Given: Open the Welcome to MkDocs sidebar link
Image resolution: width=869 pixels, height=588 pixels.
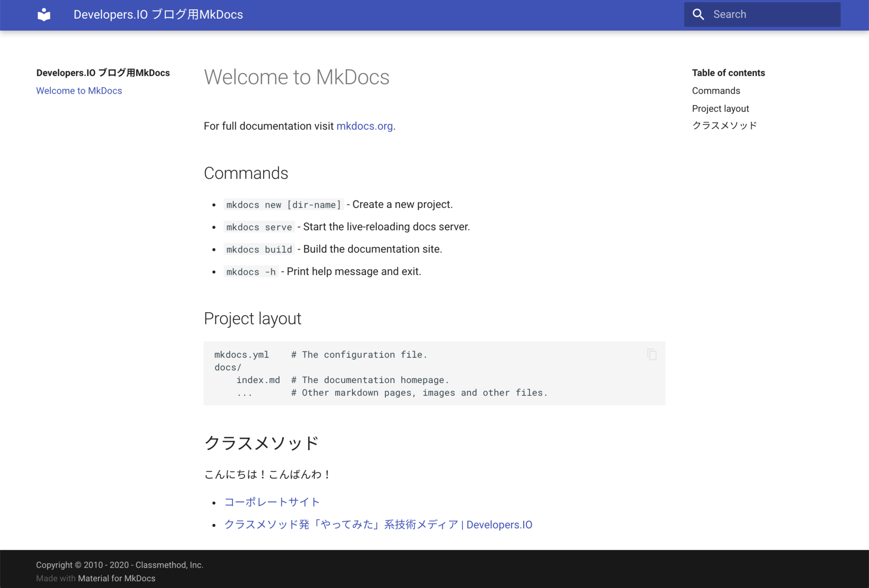Looking at the screenshot, I should click(79, 90).
